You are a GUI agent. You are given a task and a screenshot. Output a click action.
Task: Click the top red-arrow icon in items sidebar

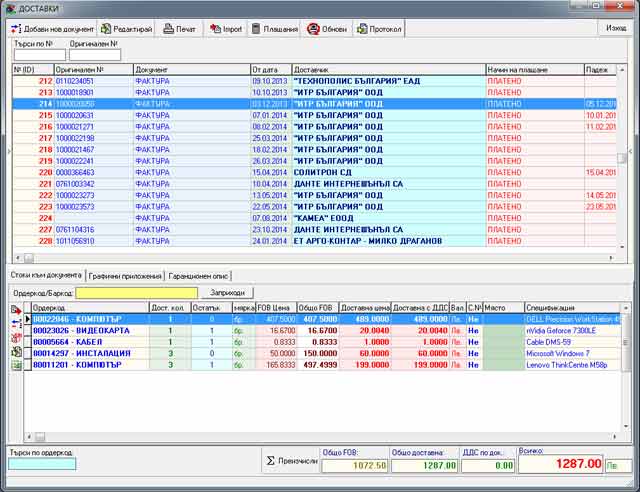pyautogui.click(x=16, y=312)
